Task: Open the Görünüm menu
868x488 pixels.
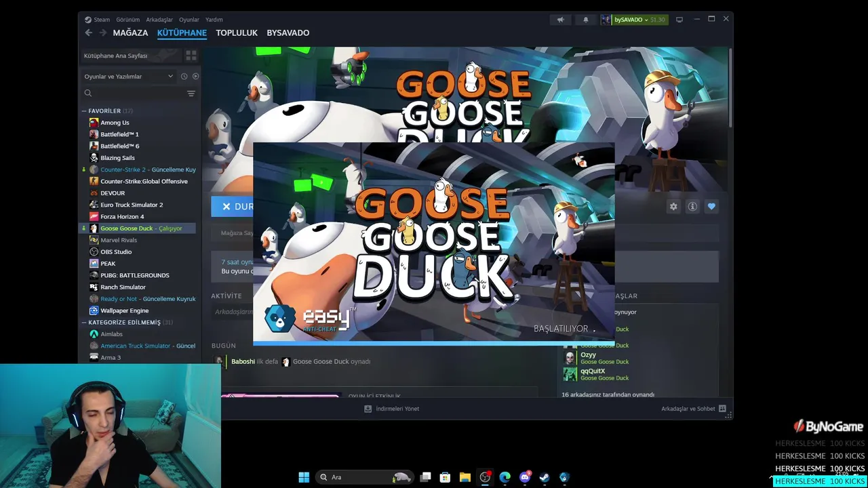Action: pos(127,20)
